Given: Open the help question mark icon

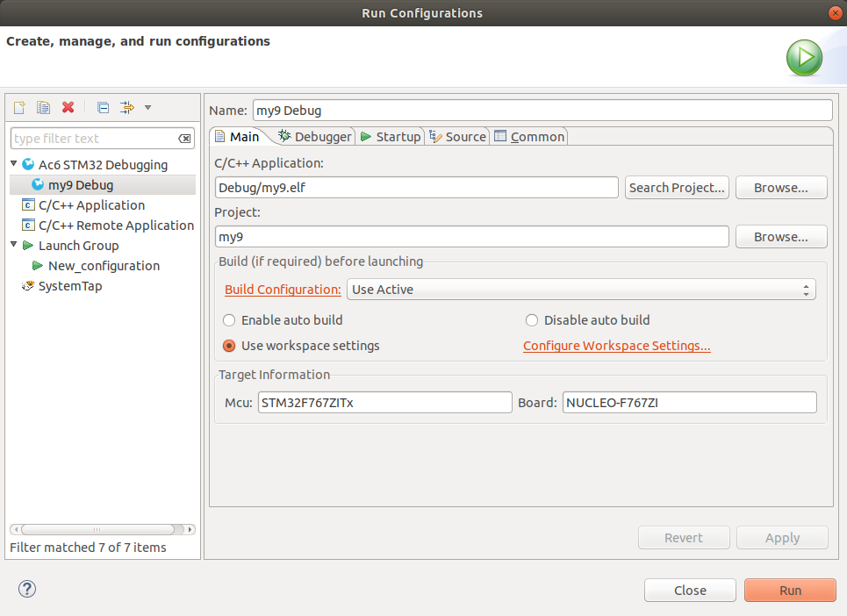Looking at the screenshot, I should (26, 589).
